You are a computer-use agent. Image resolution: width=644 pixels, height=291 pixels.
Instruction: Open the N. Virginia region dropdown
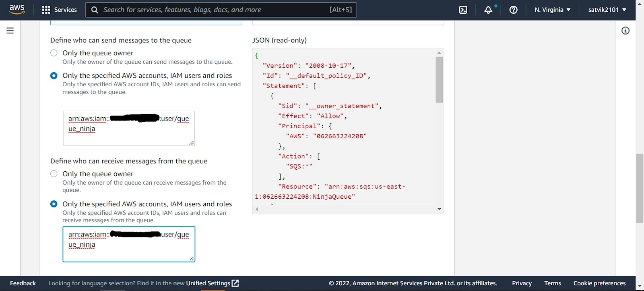click(553, 10)
